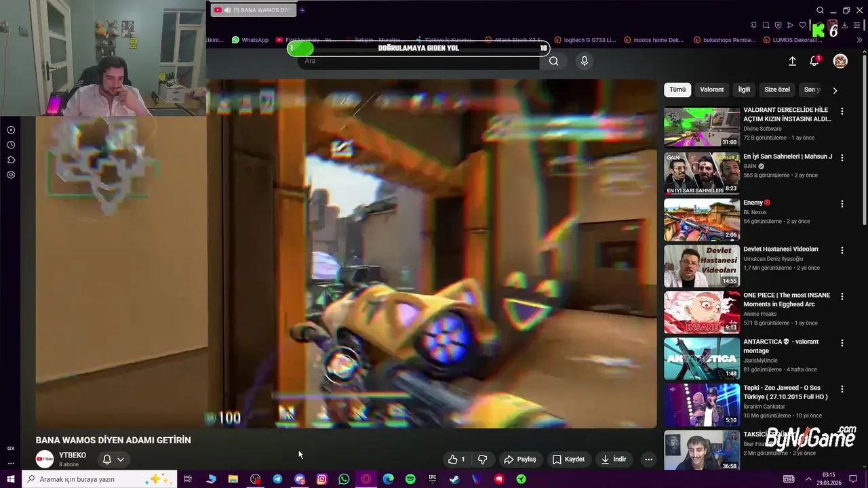Viewport: 868px width, 488px height.
Task: Open the Epic Games launcher taskbar icon
Action: click(x=433, y=479)
